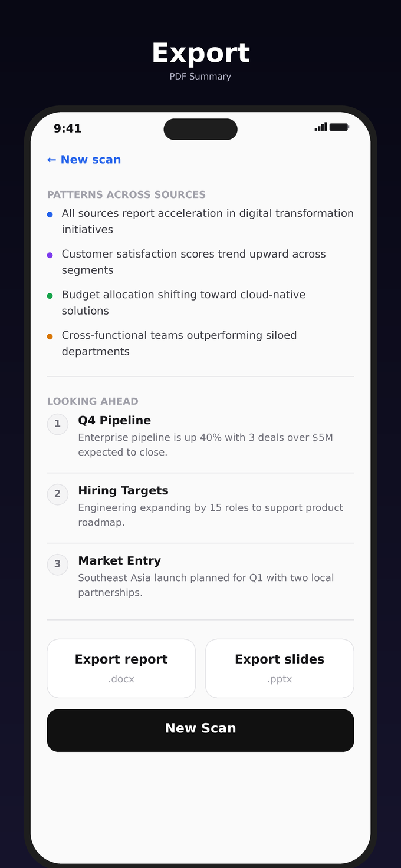Tap the battery icon in status bar
Viewport: 401px width, 868px height.
click(339, 127)
